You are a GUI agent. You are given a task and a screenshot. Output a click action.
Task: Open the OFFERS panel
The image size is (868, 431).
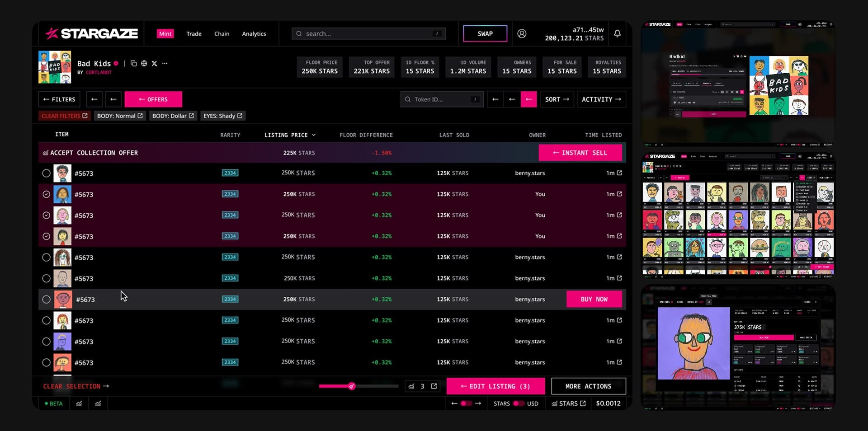coord(153,99)
